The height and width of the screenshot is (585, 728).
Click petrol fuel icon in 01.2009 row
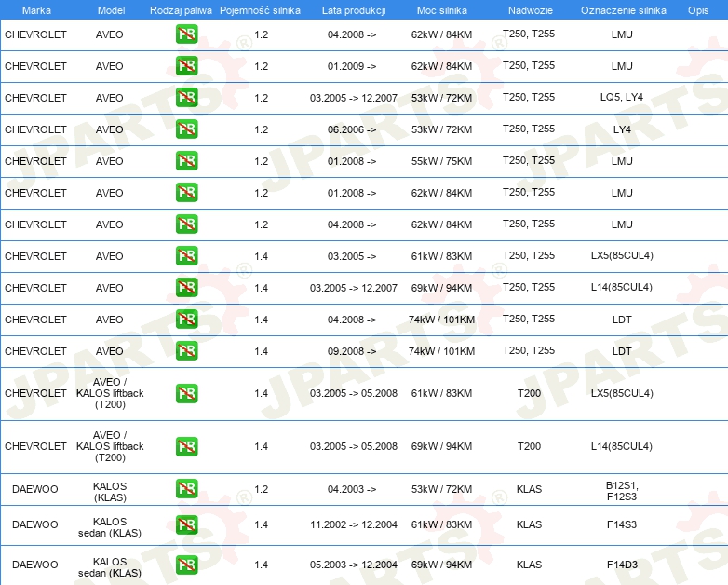tap(186, 66)
